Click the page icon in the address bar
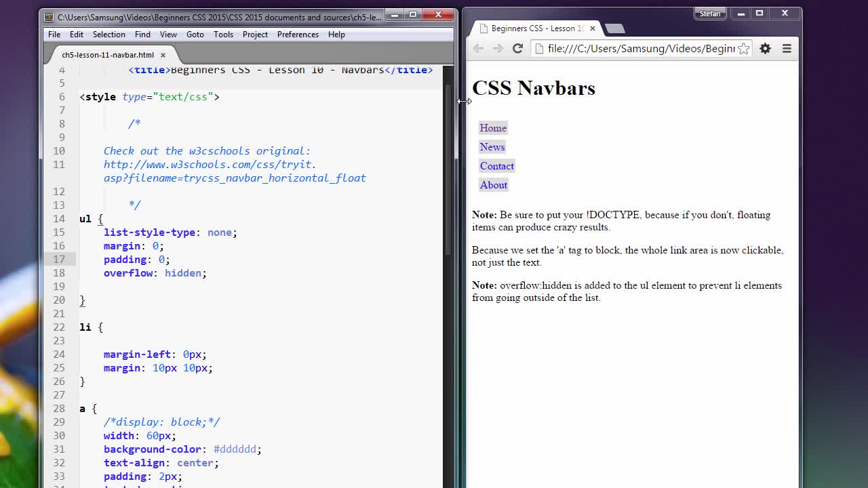The image size is (868, 488). pos(538,48)
